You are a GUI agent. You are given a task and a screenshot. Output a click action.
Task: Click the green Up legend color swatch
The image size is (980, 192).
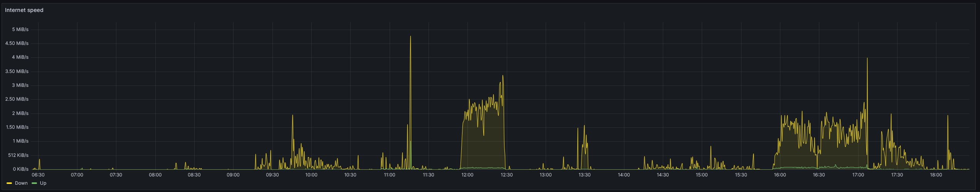(x=34, y=183)
